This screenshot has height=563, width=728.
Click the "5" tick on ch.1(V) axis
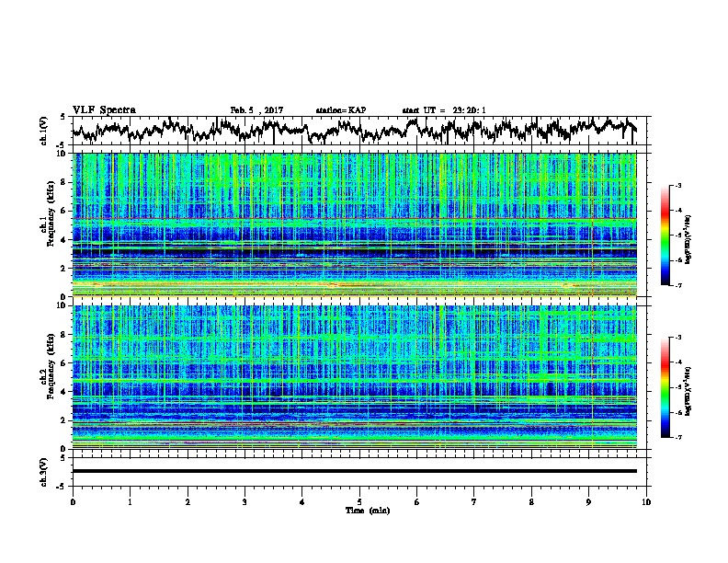coord(63,117)
